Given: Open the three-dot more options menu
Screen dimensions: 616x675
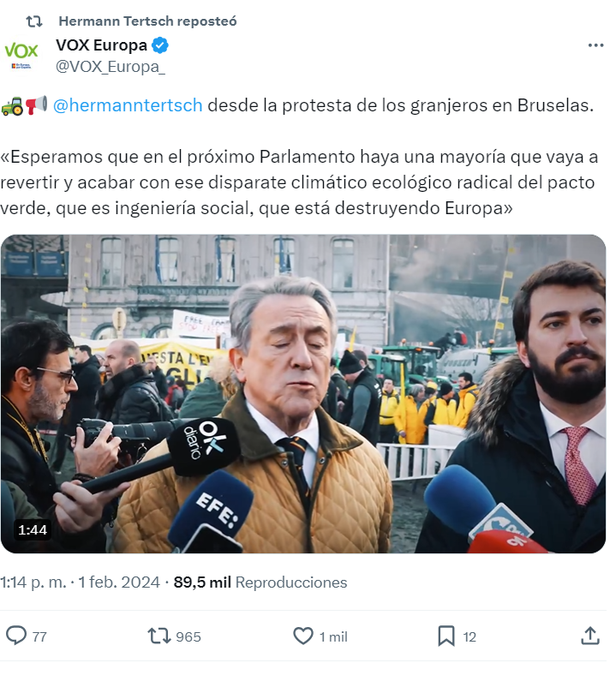Looking at the screenshot, I should pyautogui.click(x=595, y=45).
